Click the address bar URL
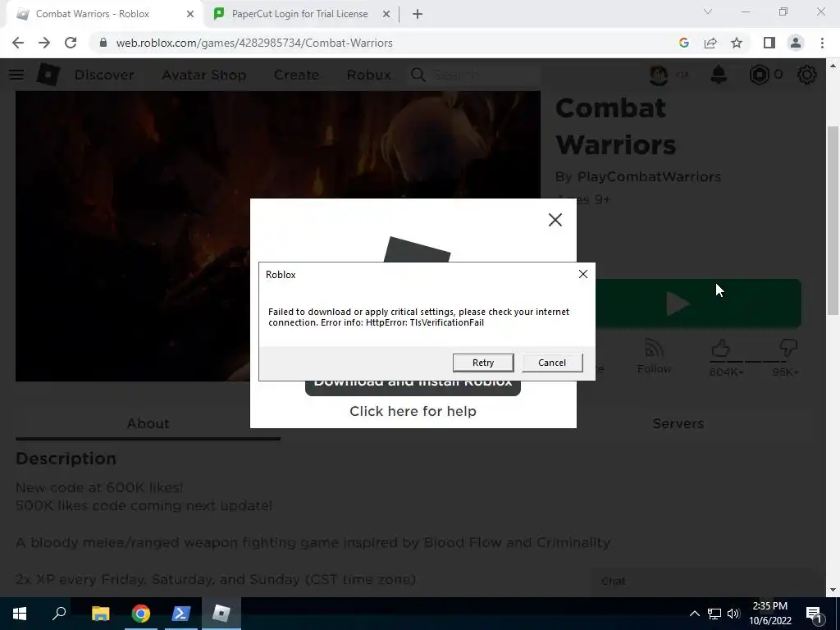This screenshot has height=630, width=840. point(254,43)
